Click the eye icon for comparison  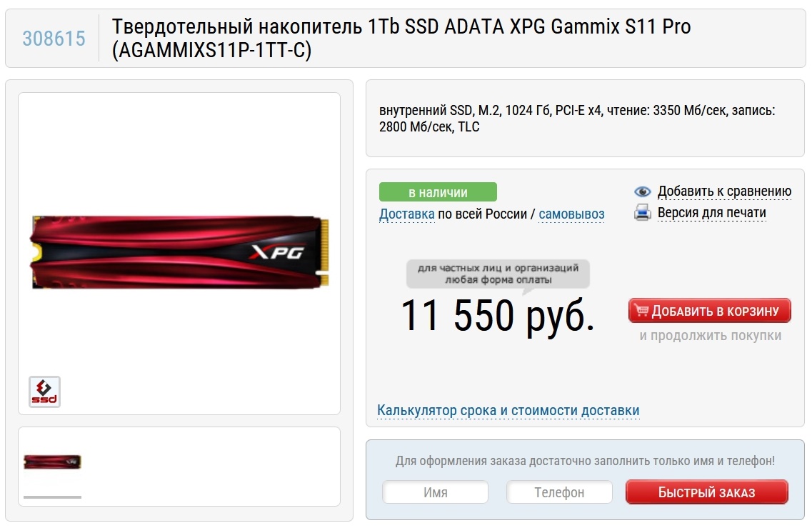point(643,191)
